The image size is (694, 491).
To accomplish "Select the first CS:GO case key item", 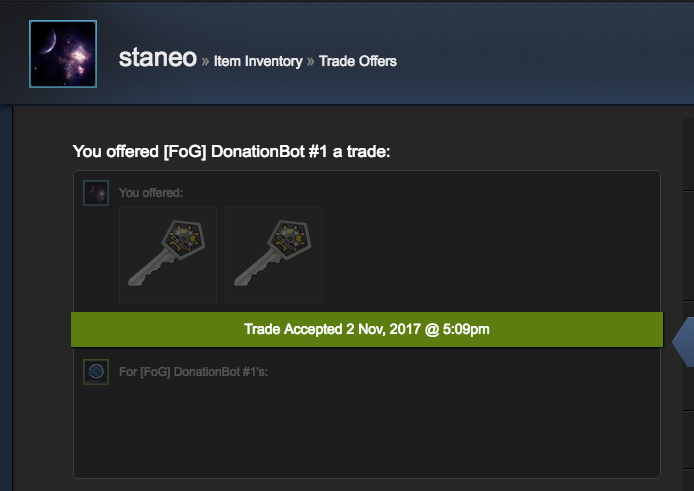I will pos(168,255).
